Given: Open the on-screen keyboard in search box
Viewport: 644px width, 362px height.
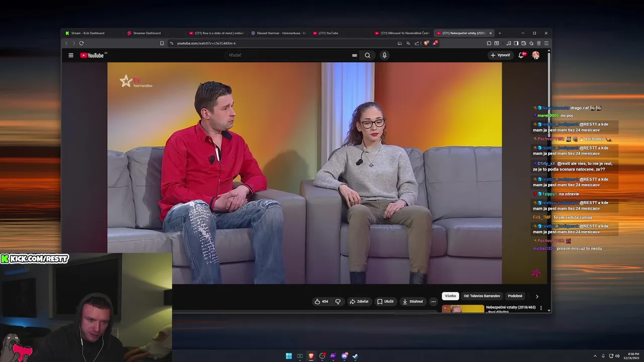Looking at the screenshot, I should pos(354,55).
